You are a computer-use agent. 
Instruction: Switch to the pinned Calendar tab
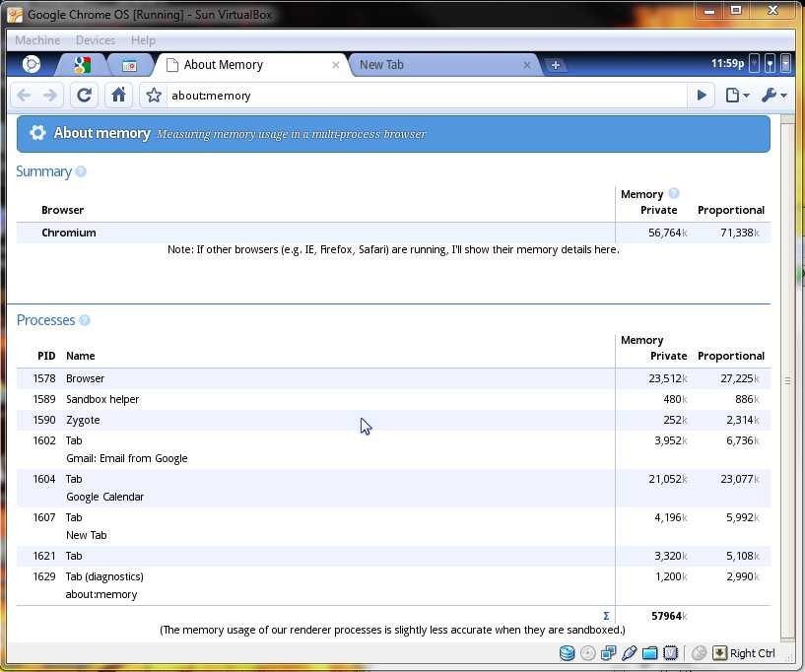tap(130, 65)
